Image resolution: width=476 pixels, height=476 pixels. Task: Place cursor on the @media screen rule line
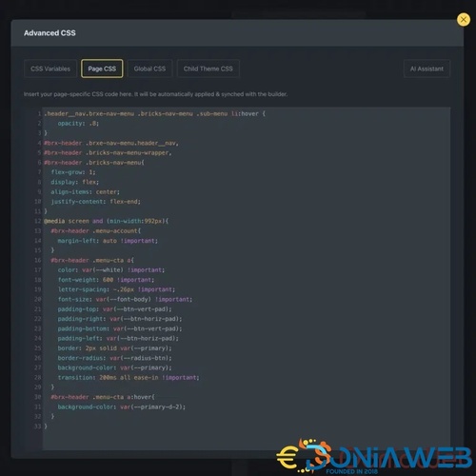[107, 221]
